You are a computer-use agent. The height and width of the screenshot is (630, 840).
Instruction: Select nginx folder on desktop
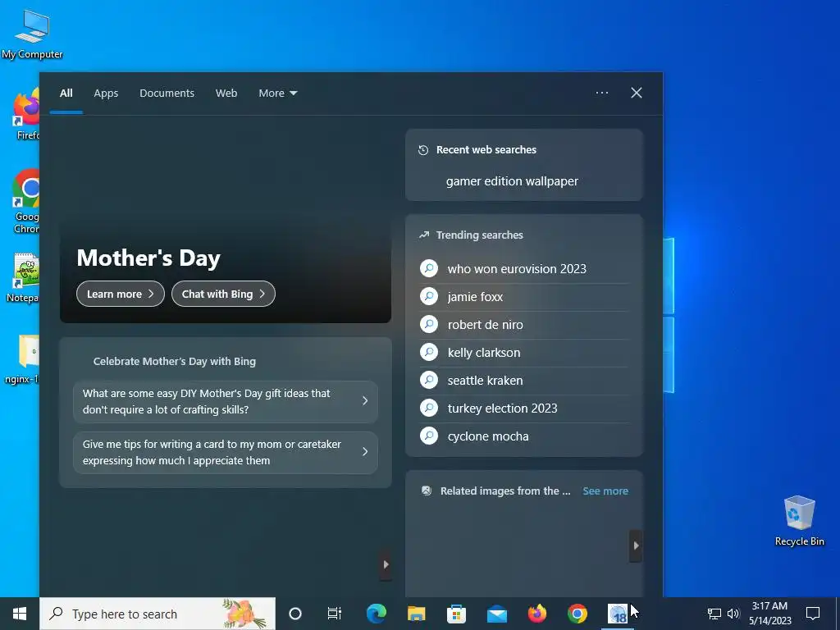22,359
